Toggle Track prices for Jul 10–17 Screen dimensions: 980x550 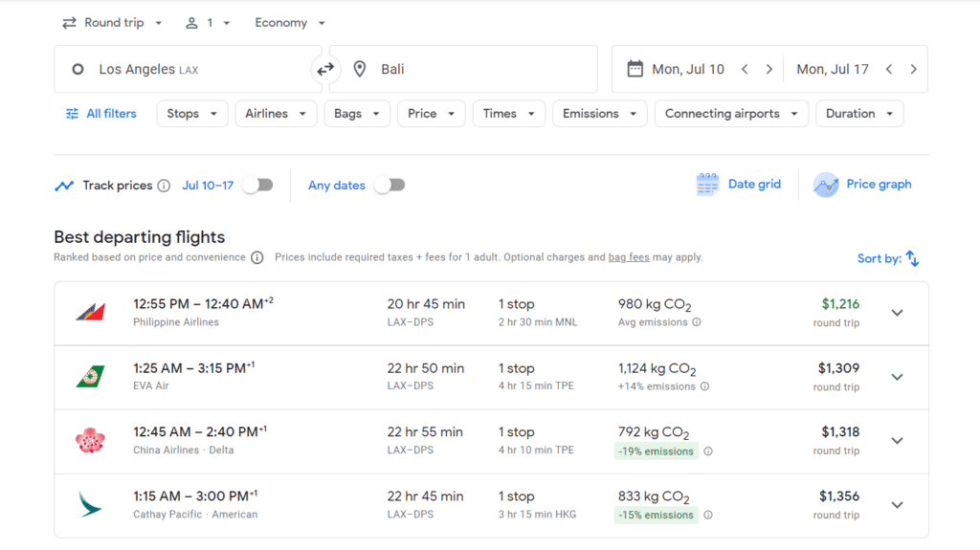click(258, 185)
